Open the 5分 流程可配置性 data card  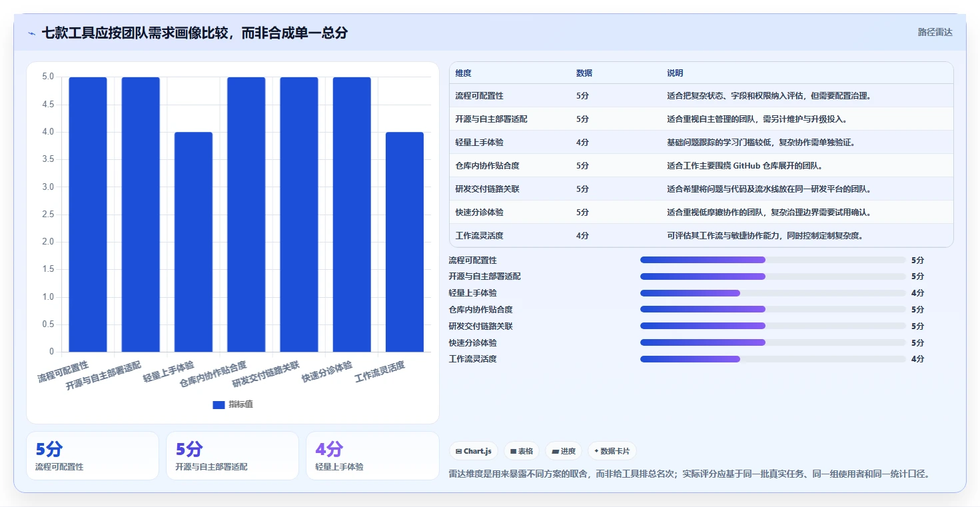point(93,456)
